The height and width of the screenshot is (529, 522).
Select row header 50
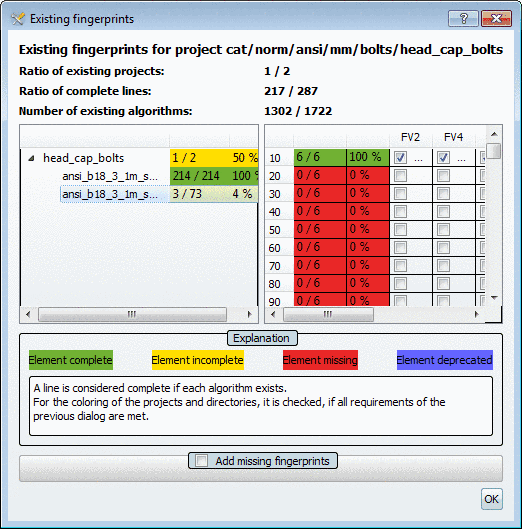(279, 230)
